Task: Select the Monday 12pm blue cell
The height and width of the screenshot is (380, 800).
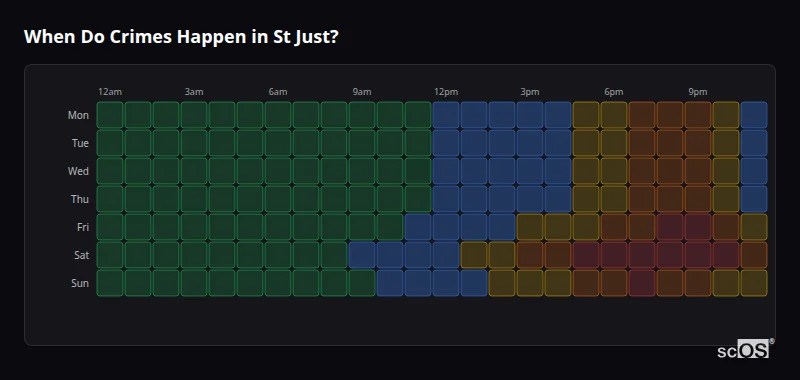Action: [446, 115]
